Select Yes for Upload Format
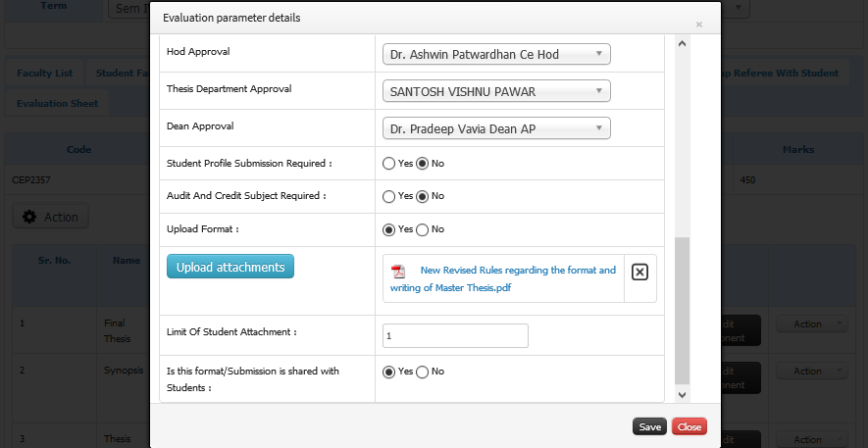The image size is (868, 448). (388, 229)
